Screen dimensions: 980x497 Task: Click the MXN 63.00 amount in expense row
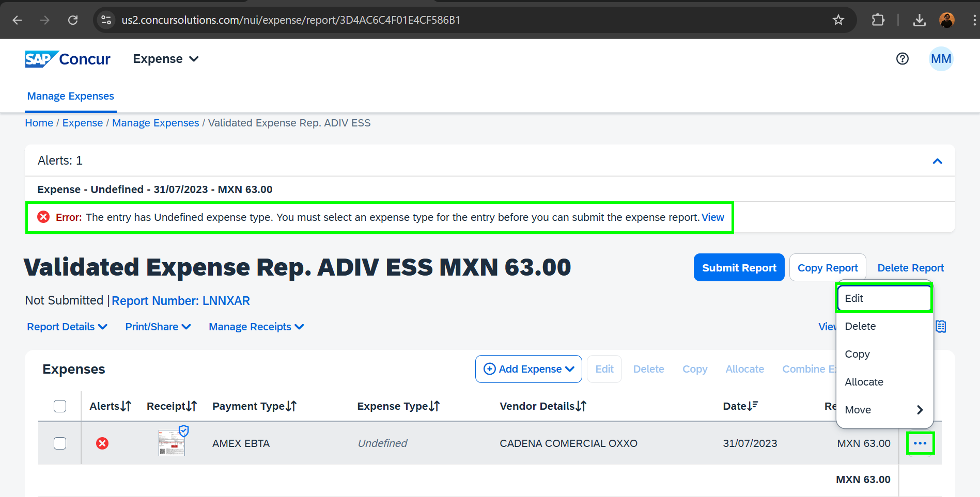coord(863,443)
